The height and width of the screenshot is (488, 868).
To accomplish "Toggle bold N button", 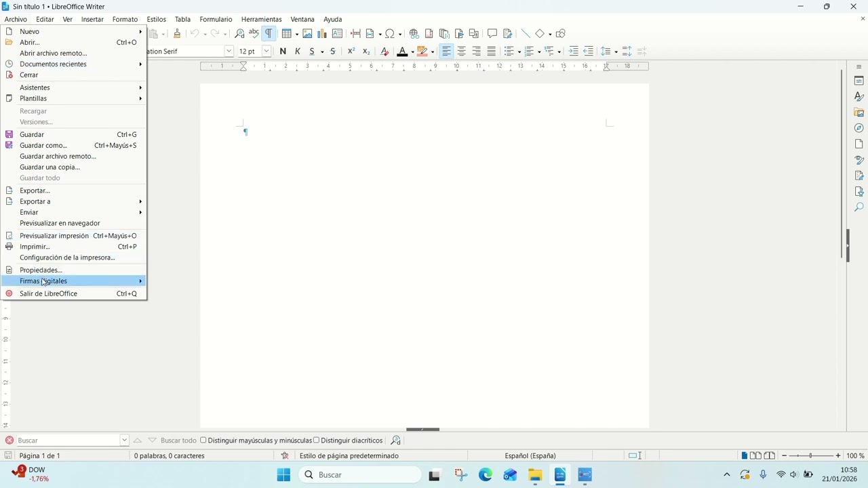I will coord(283,52).
